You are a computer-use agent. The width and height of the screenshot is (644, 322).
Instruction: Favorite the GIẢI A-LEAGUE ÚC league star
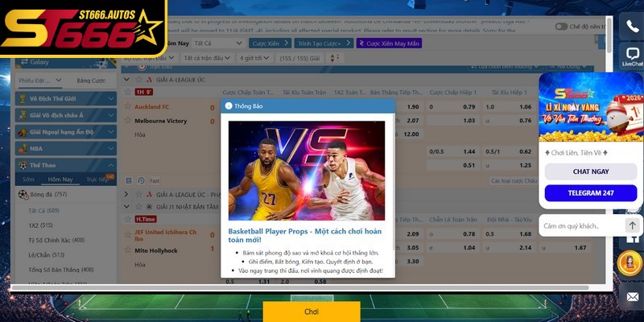[138, 80]
